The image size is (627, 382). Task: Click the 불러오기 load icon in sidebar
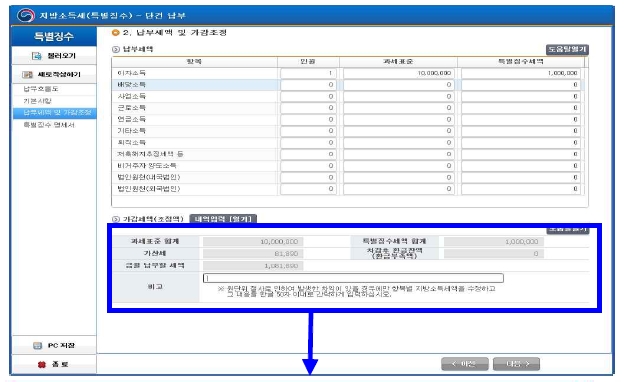tap(36, 56)
